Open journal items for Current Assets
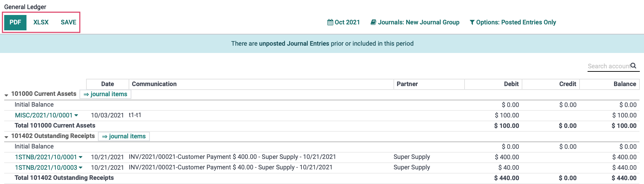The width and height of the screenshot is (644, 184). click(x=105, y=94)
